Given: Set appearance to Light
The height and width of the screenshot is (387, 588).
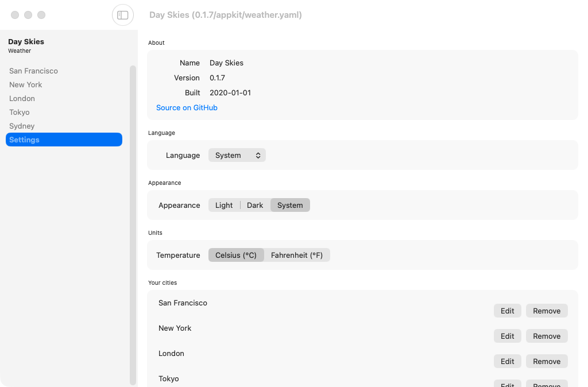Looking at the screenshot, I should (224, 205).
